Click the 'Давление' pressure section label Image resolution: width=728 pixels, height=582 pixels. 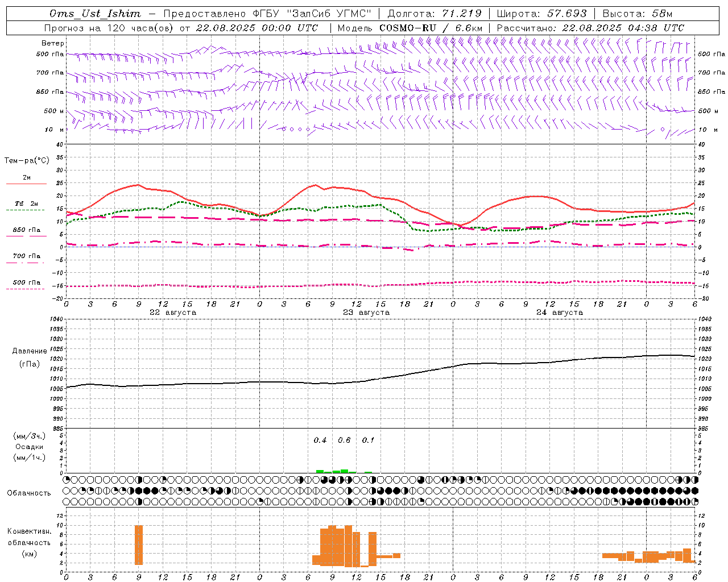tap(30, 351)
